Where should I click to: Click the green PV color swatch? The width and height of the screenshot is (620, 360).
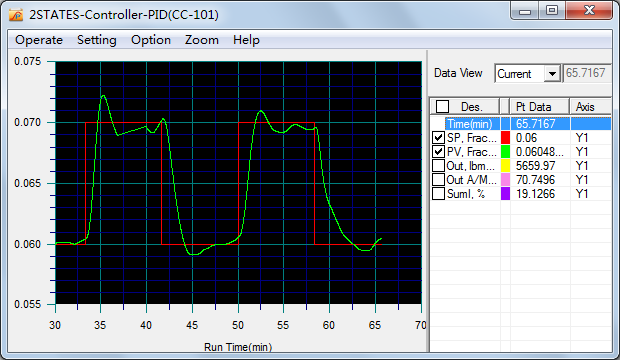[505, 152]
